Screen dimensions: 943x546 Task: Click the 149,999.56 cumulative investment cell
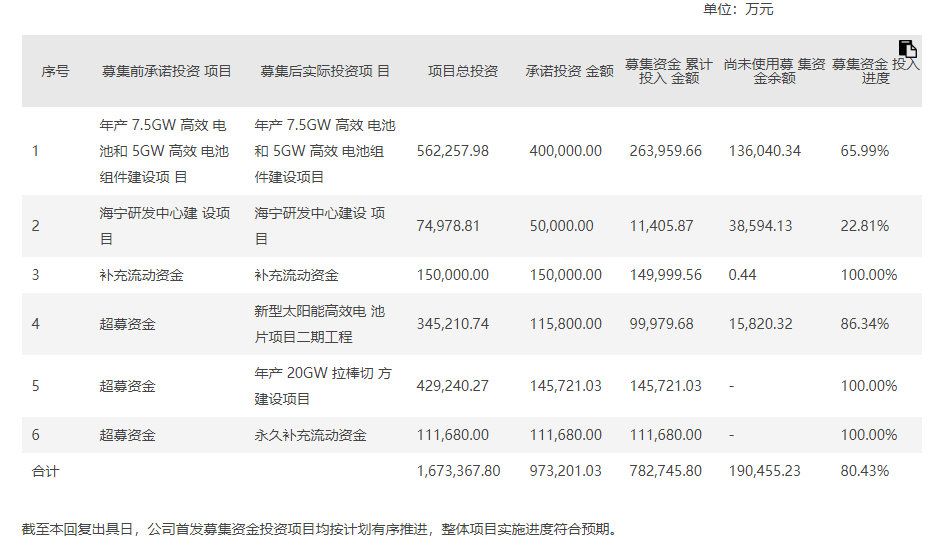(x=666, y=275)
